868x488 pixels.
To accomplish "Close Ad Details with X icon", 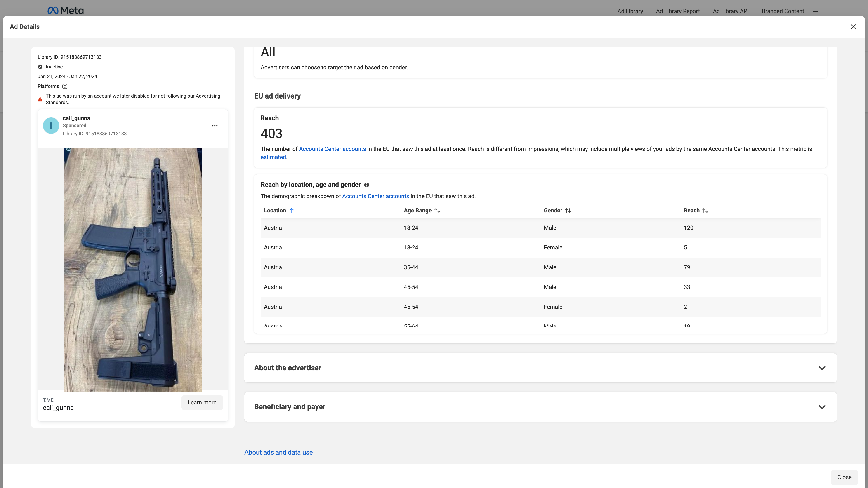I will (853, 27).
